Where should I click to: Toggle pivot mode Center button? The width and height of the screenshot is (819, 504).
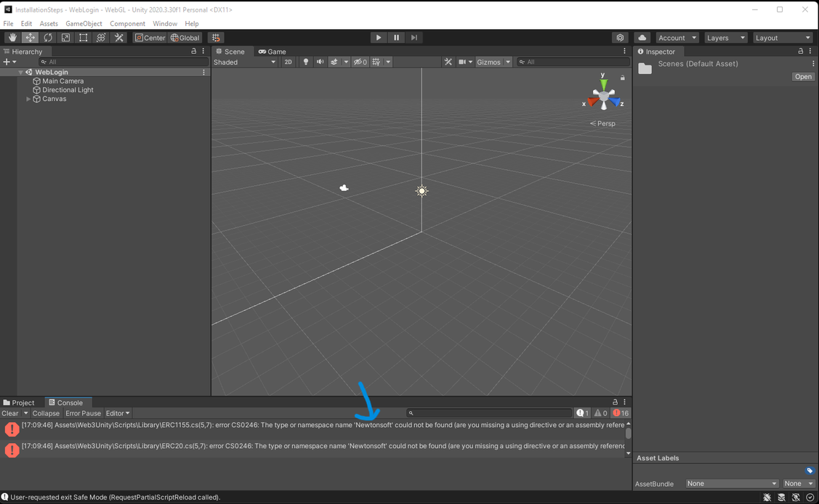click(x=150, y=38)
